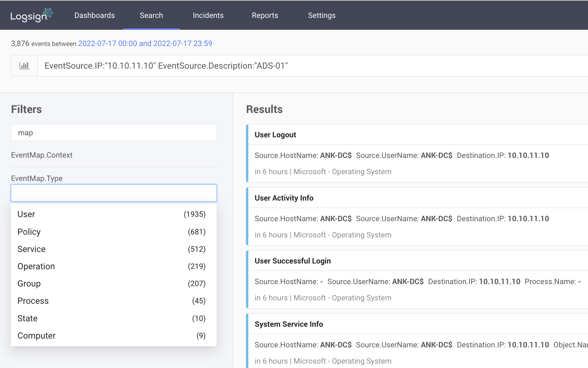This screenshot has height=368, width=588.
Task: Open the User Activity Info result
Action: click(284, 198)
